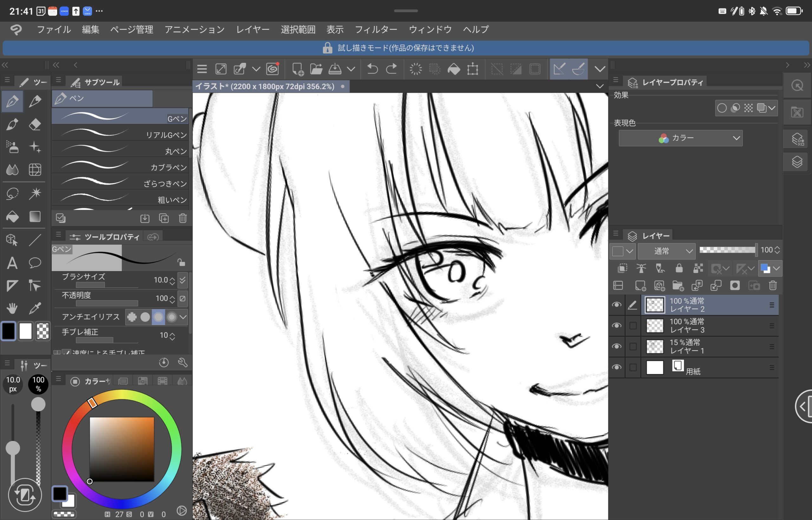Open the 通常 blend mode dropdown
The width and height of the screenshot is (812, 520).
click(666, 251)
